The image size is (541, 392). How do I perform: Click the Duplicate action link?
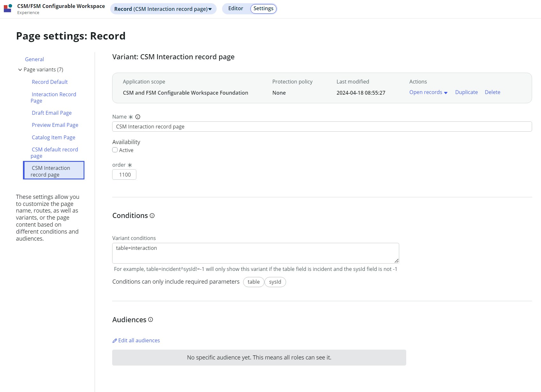coord(466,92)
